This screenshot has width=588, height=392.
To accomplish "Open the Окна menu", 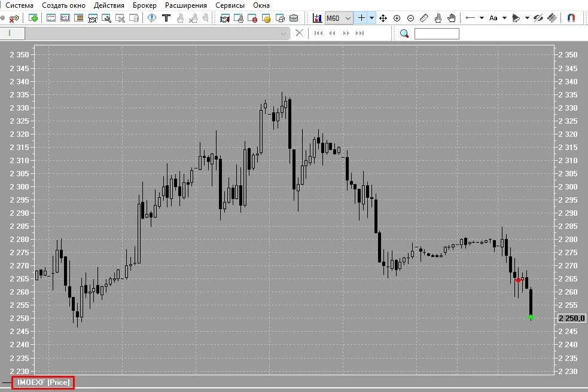I will pyautogui.click(x=261, y=5).
